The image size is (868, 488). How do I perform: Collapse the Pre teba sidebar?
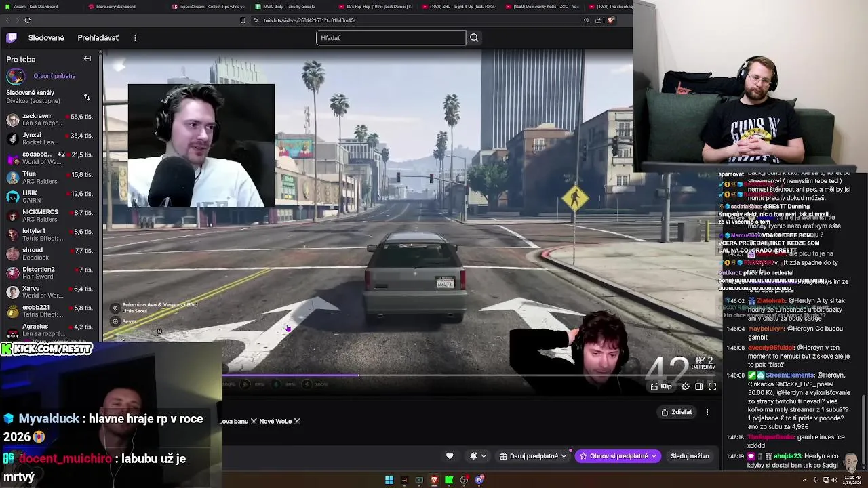(87, 59)
